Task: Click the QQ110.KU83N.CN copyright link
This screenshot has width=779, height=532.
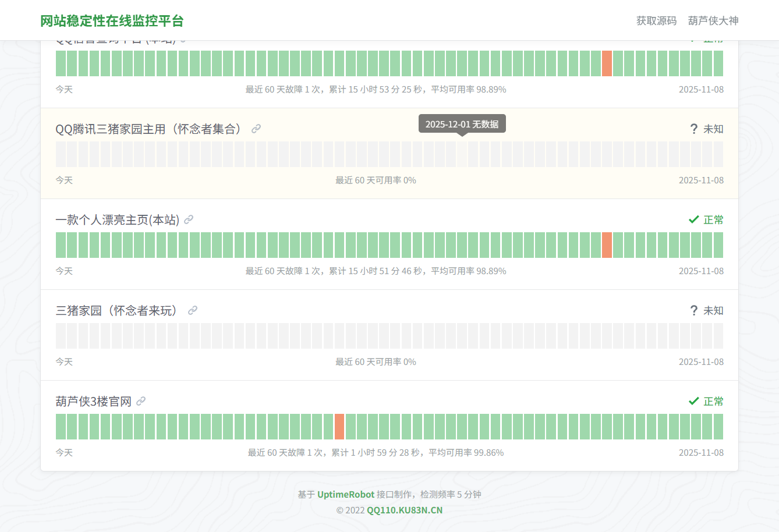Action: tap(403, 510)
